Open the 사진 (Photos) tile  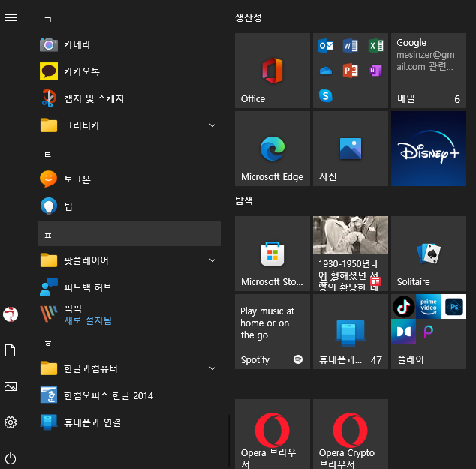[351, 149]
